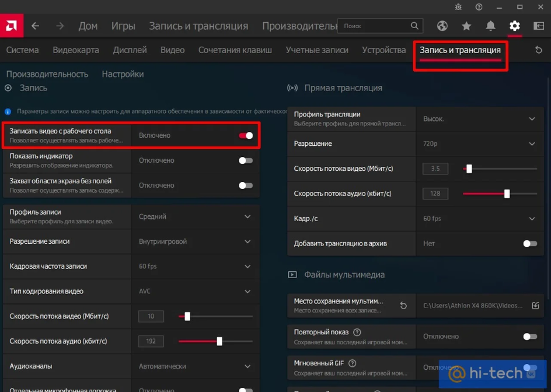Viewport: 551px width, 392px height.
Task: Enable Повторный показ toggle
Action: [x=530, y=337]
